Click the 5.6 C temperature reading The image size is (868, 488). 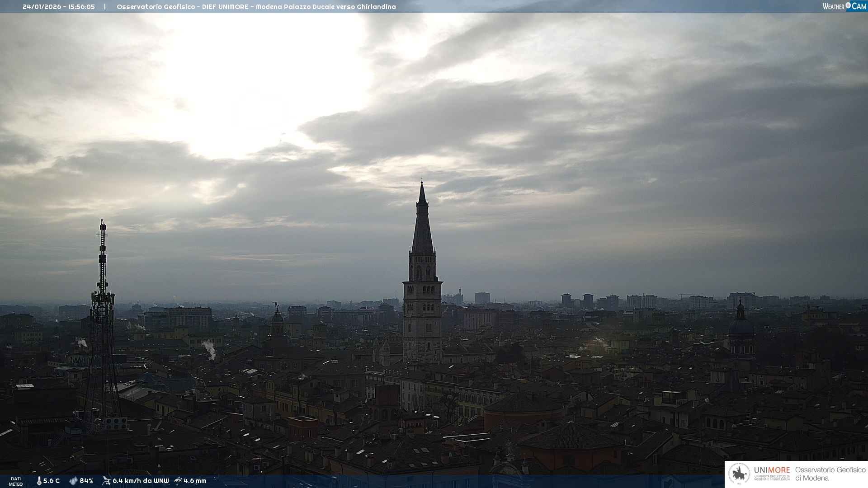[52, 481]
